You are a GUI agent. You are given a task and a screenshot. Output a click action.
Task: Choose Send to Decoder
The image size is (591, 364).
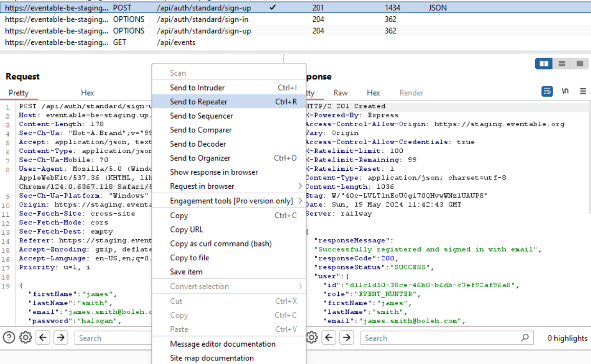(229, 144)
